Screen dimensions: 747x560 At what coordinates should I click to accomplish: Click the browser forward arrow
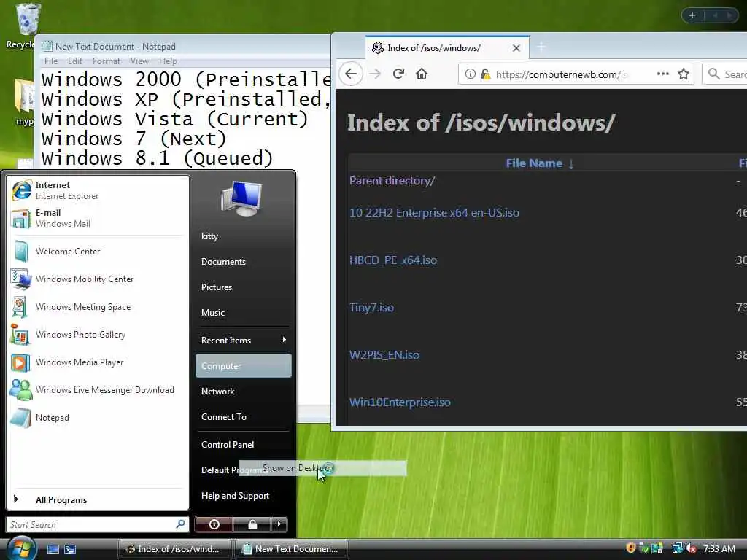tap(375, 74)
